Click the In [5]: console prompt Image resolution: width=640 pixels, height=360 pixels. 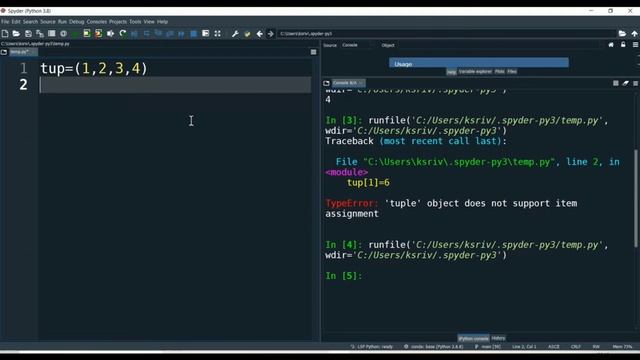coord(344,276)
